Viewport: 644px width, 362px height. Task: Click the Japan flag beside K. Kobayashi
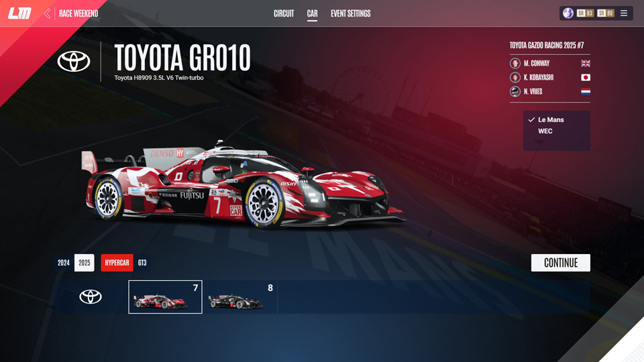(x=586, y=78)
